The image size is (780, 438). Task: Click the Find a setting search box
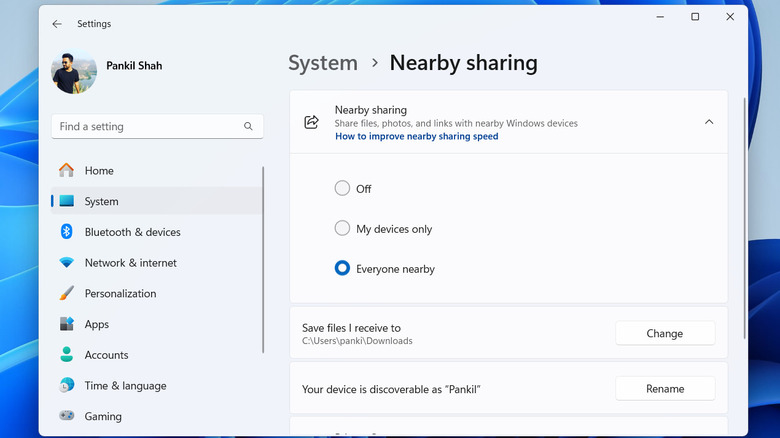point(148,127)
